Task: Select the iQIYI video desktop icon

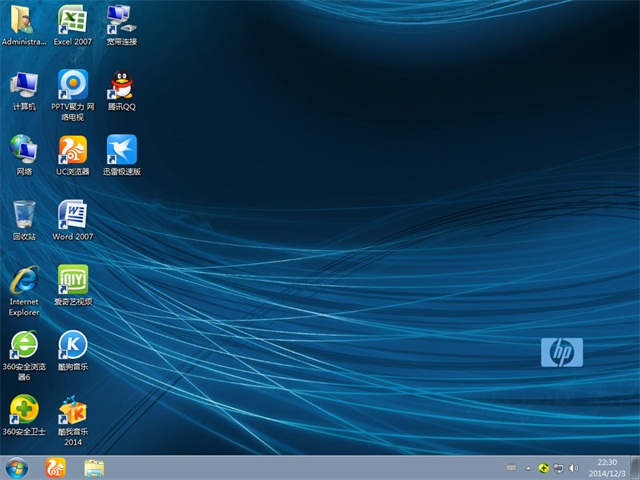Action: (72, 280)
